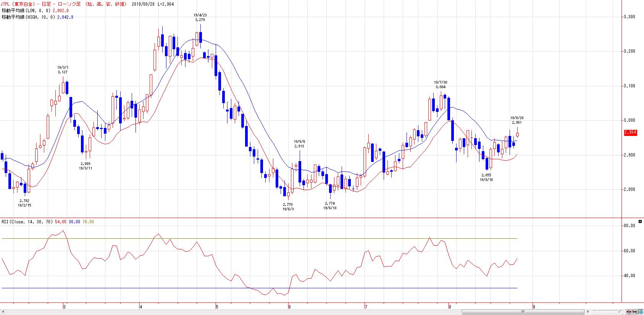Image resolution: width=644 pixels, height=315 pixels.
Task: Adjust the zoom slider handle at bottom right
Action: tap(619, 311)
